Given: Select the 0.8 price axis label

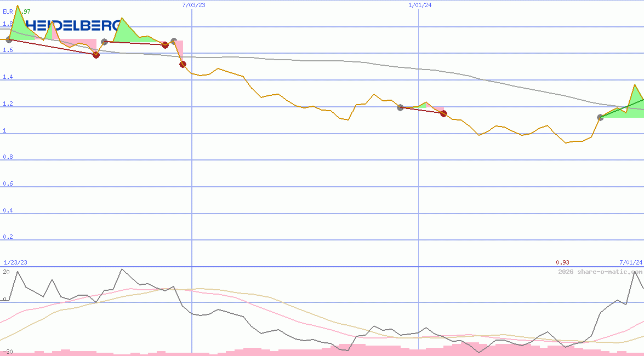Looking at the screenshot, I should coord(8,157).
